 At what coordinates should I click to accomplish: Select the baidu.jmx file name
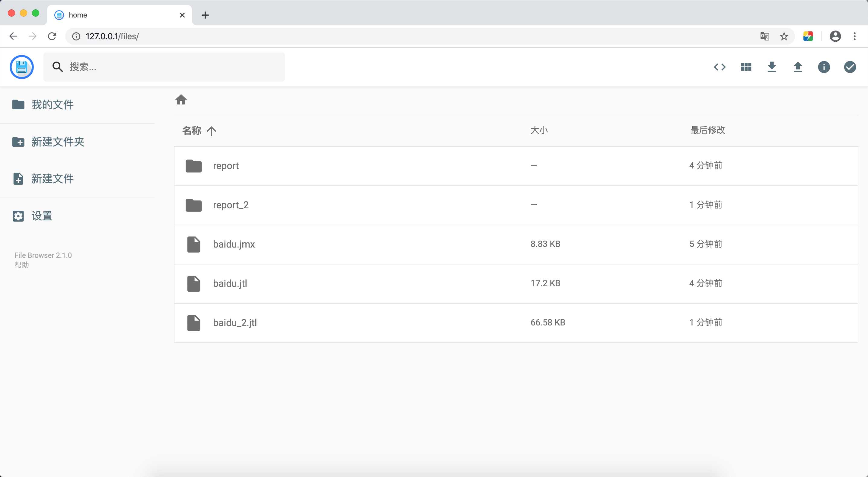234,244
